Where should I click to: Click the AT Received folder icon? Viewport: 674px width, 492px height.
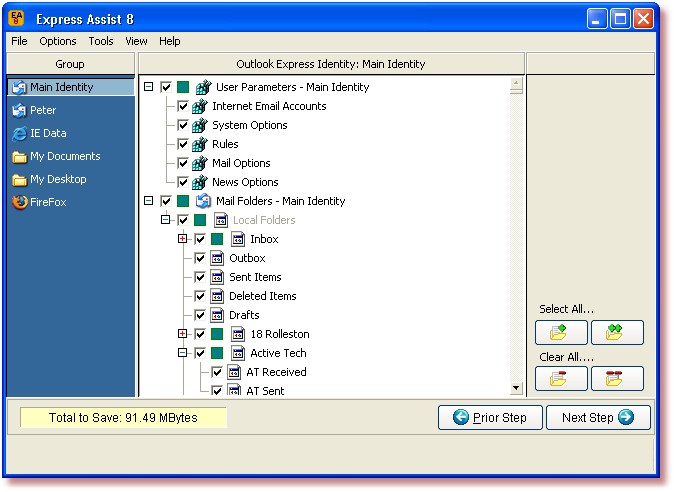click(x=234, y=372)
